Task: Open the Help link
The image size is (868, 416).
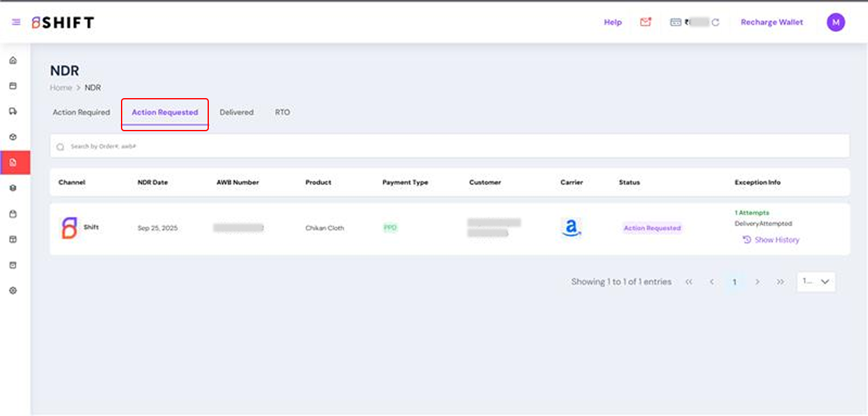Action: (613, 22)
